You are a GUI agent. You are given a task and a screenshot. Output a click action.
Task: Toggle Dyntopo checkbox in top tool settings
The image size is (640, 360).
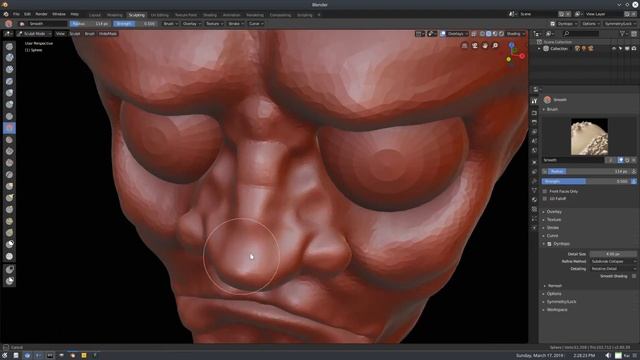point(553,24)
